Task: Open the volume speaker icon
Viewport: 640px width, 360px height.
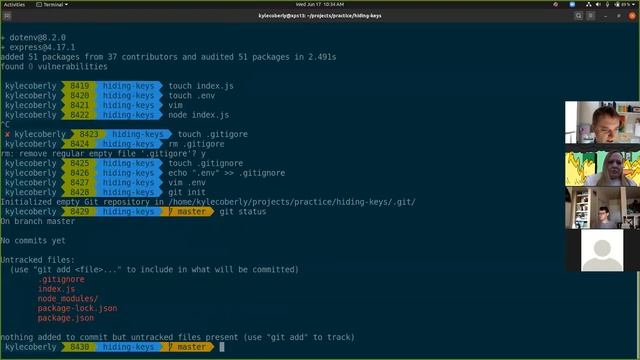Action: pos(598,4)
